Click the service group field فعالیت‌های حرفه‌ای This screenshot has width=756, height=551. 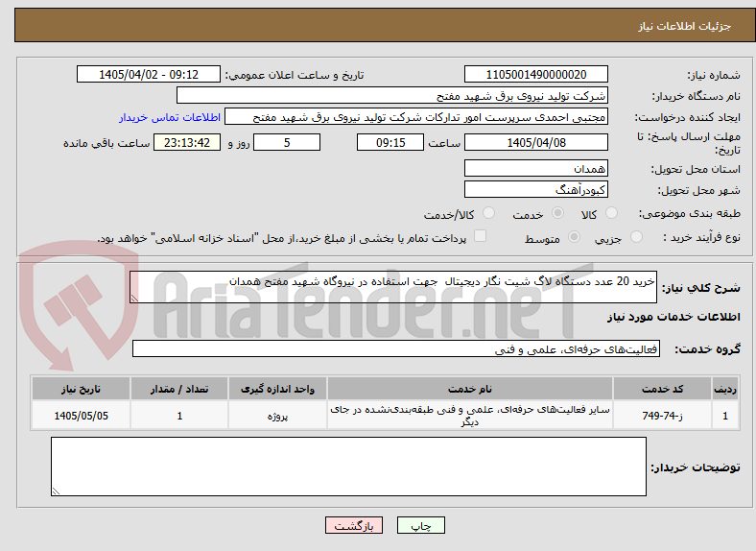tap(396, 348)
